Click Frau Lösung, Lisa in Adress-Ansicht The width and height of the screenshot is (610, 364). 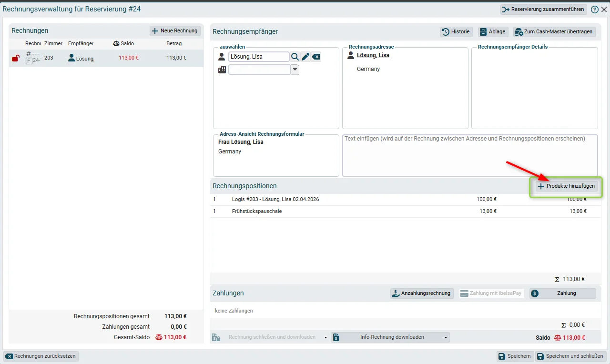tap(241, 142)
